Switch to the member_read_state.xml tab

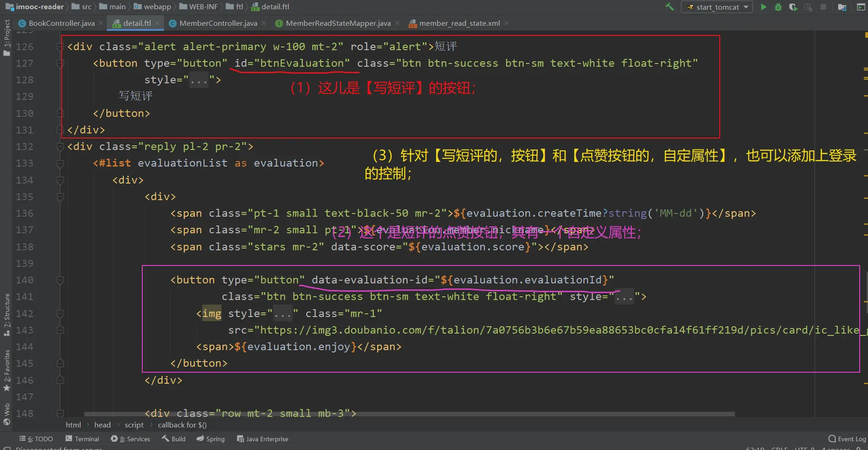point(459,23)
